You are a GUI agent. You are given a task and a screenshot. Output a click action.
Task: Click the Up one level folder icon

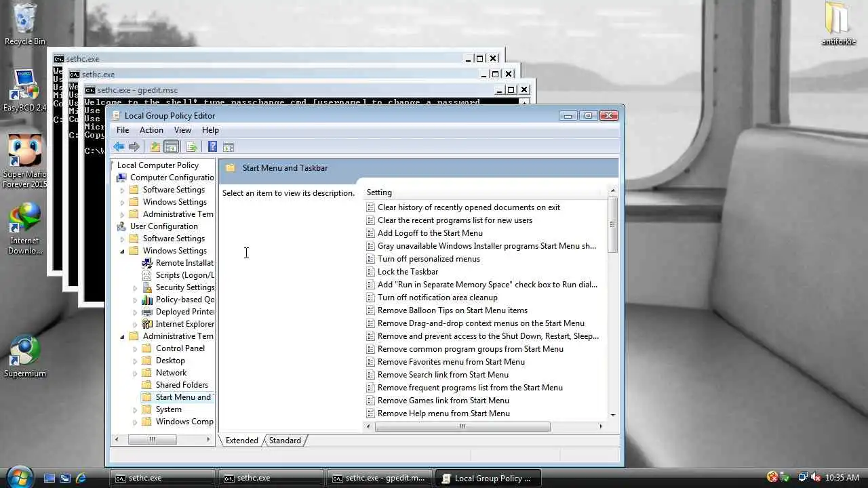coord(155,147)
